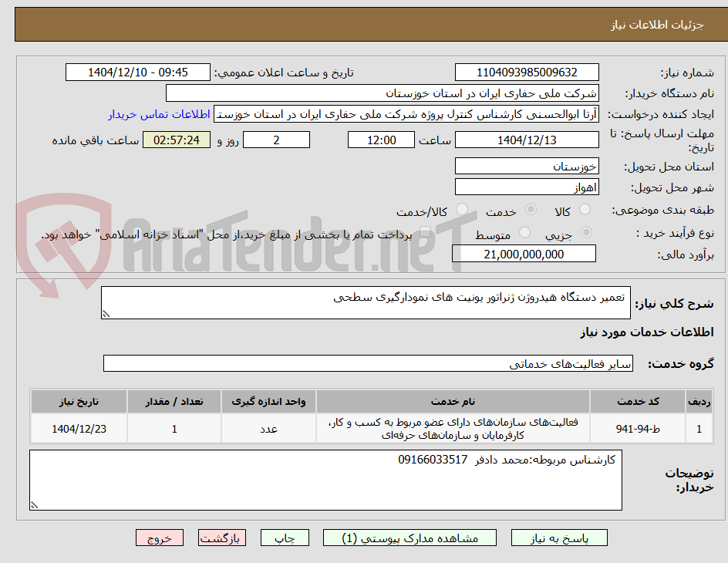The image size is (728, 563).
Task: Click the resize handle of buyer notes textarea
Action: [35, 505]
